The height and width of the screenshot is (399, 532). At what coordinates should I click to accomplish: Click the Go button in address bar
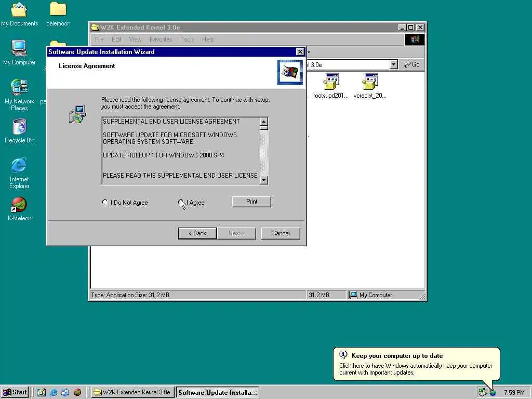[412, 64]
